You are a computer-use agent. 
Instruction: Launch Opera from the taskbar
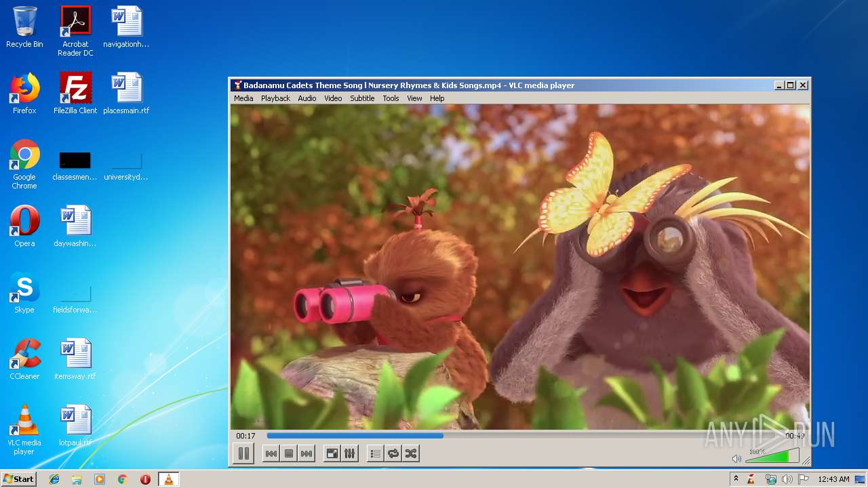tap(145, 479)
